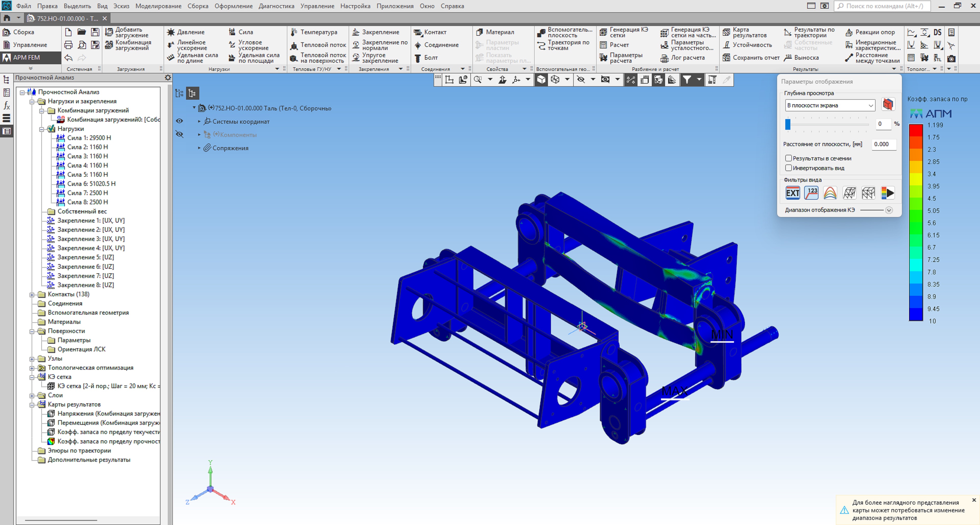Click Карта результатов icon
This screenshot has height=525, width=980.
(x=726, y=32)
